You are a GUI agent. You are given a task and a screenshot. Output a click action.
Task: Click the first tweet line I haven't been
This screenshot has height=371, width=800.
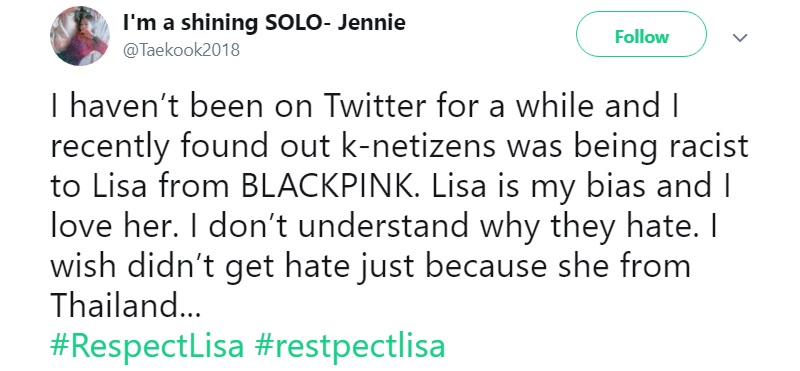coord(365,107)
